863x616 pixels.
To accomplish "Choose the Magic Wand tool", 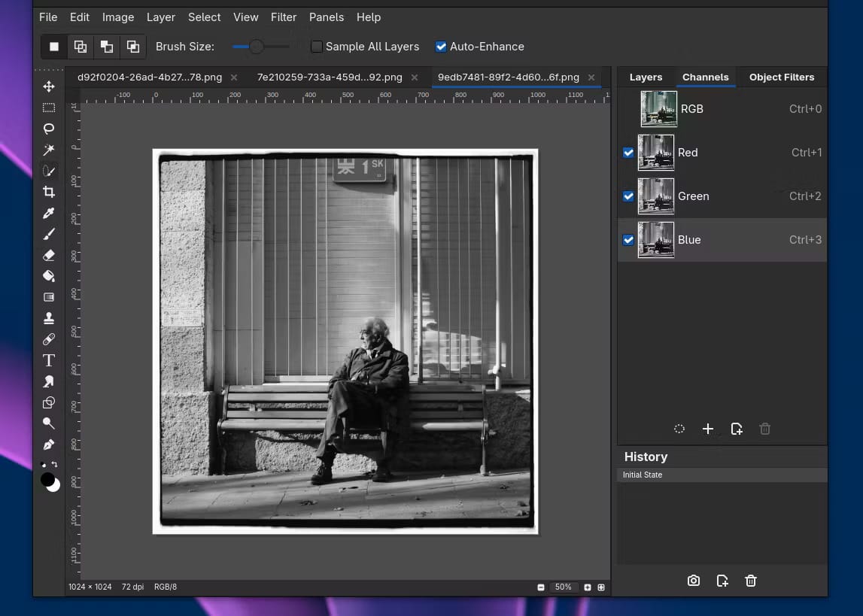I will tap(49, 150).
